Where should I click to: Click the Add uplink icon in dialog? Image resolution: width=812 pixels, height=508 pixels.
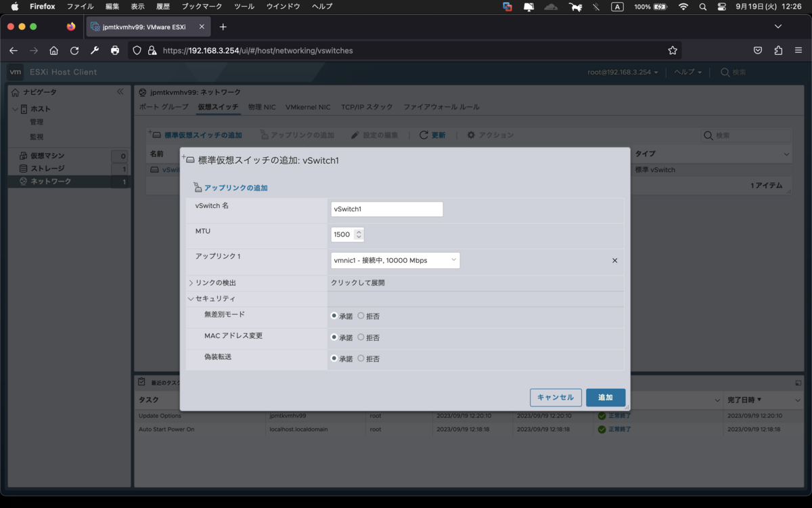point(197,188)
